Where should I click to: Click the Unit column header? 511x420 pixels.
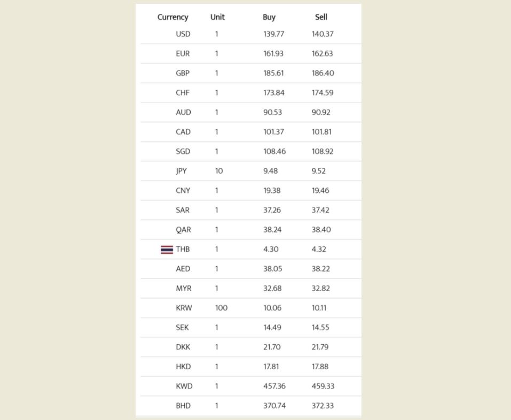coord(217,17)
